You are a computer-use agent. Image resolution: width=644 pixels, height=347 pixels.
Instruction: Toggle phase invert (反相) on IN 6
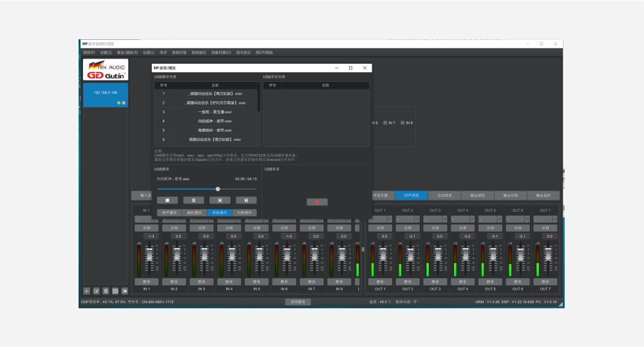pos(284,228)
